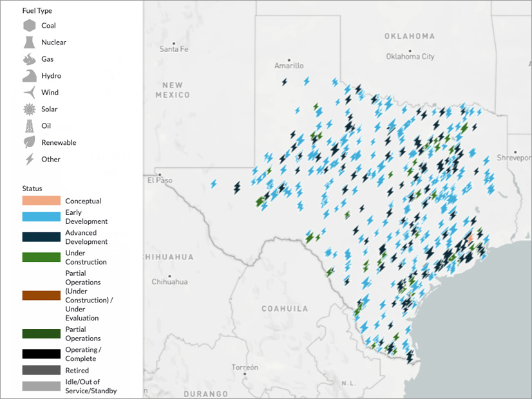This screenshot has width=532, height=399.
Task: Select the Gas fuel type icon
Action: (30, 59)
